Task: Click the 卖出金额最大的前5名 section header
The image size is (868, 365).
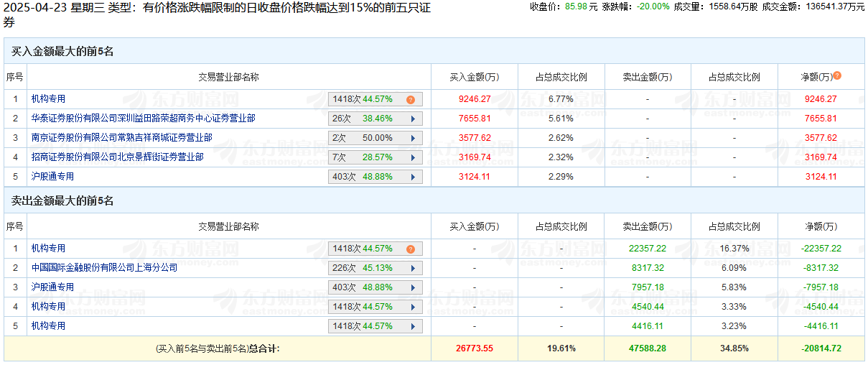Action: 62,201
